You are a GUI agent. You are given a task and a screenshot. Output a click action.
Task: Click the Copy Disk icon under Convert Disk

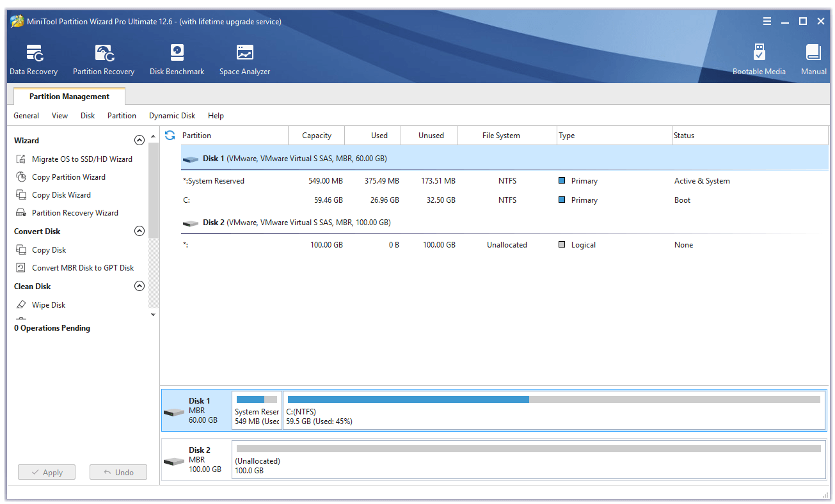tap(20, 250)
